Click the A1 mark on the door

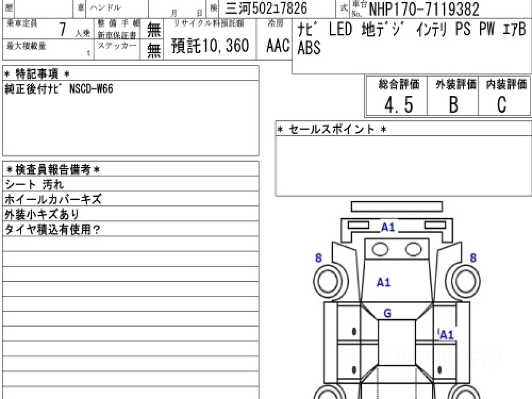[x=447, y=335]
